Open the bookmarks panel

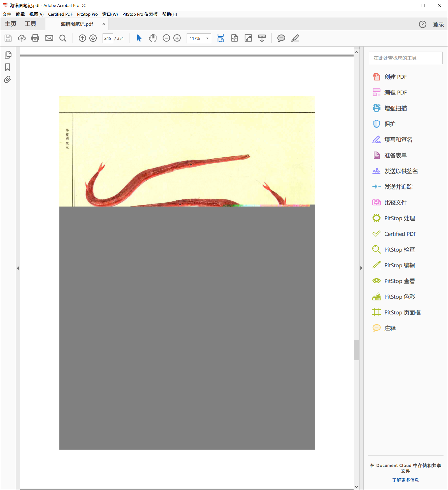(8, 67)
